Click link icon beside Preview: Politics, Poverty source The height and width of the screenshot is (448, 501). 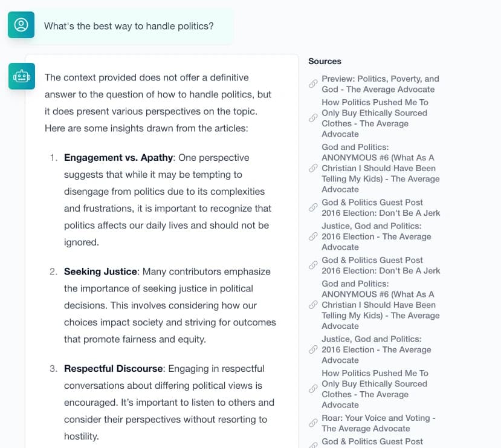click(313, 84)
